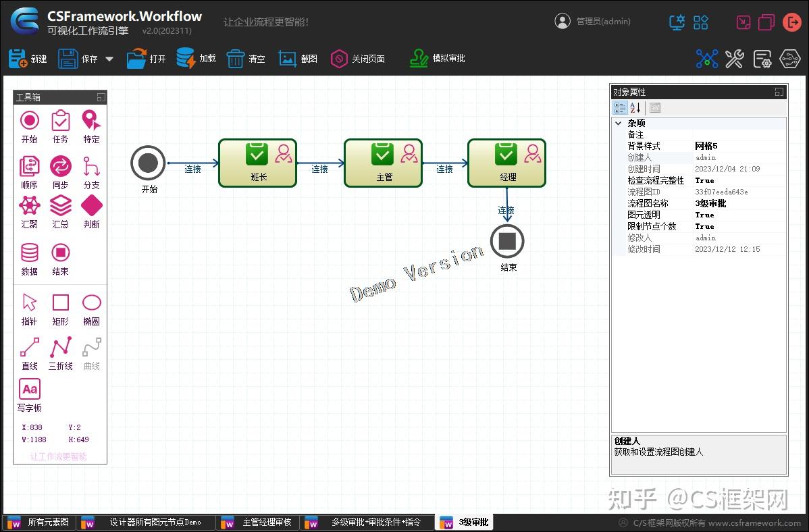Open the 保存 save dropdown arrow

107,59
